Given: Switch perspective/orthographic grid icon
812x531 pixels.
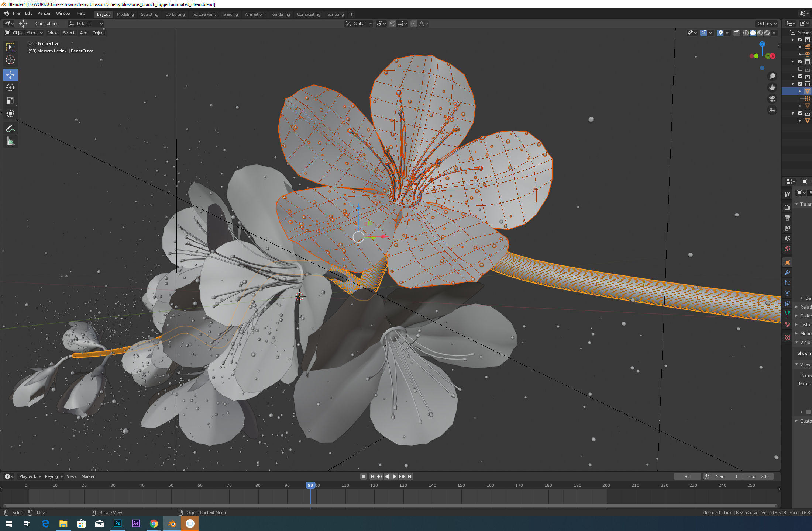Looking at the screenshot, I should tap(772, 110).
